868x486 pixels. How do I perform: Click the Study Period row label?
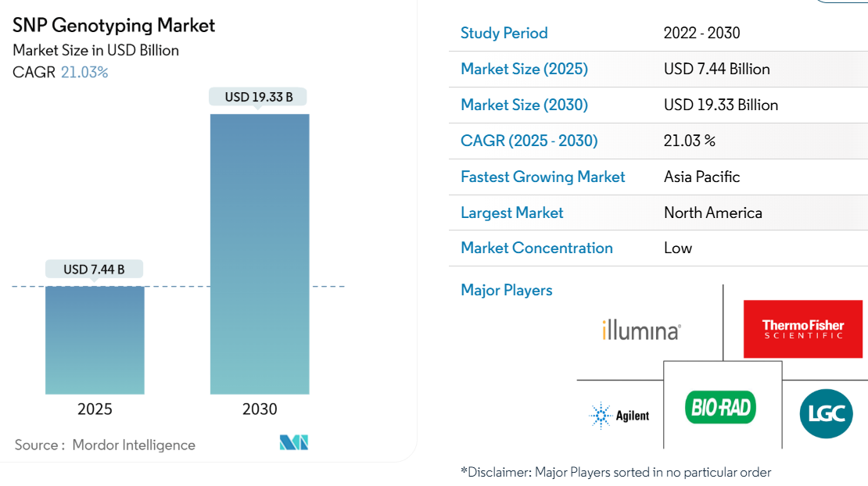(504, 33)
